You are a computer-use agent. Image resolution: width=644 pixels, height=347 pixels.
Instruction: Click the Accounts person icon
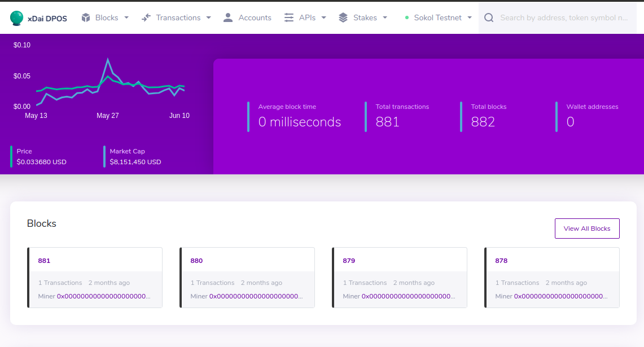(228, 17)
